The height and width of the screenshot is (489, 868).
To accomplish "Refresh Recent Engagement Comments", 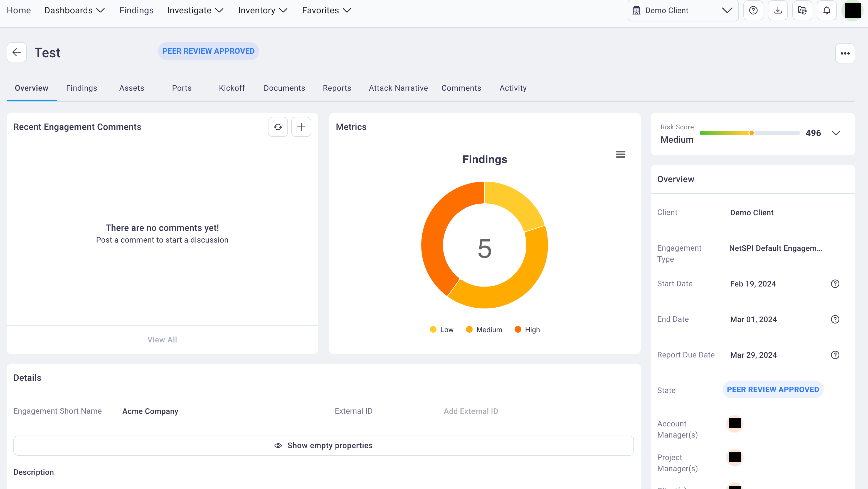I will pyautogui.click(x=278, y=127).
